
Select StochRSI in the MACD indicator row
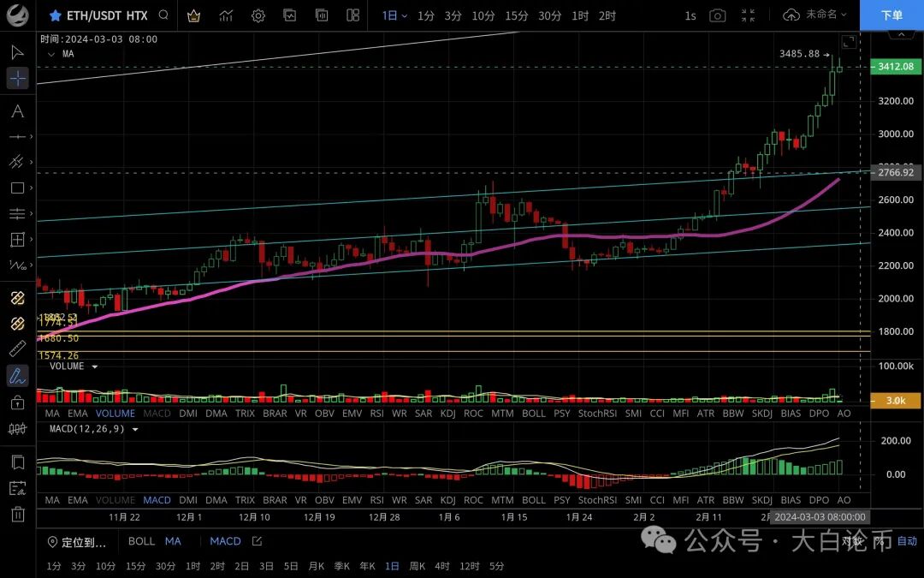click(x=597, y=500)
